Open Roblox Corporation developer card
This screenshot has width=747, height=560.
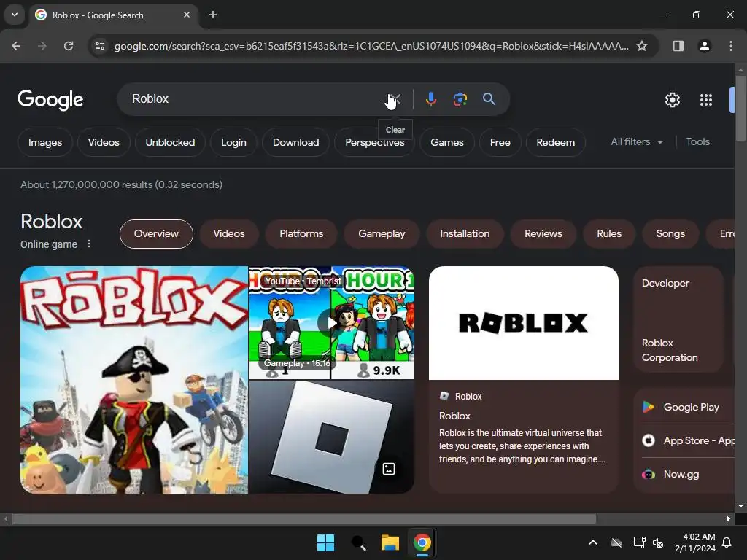[x=678, y=319]
